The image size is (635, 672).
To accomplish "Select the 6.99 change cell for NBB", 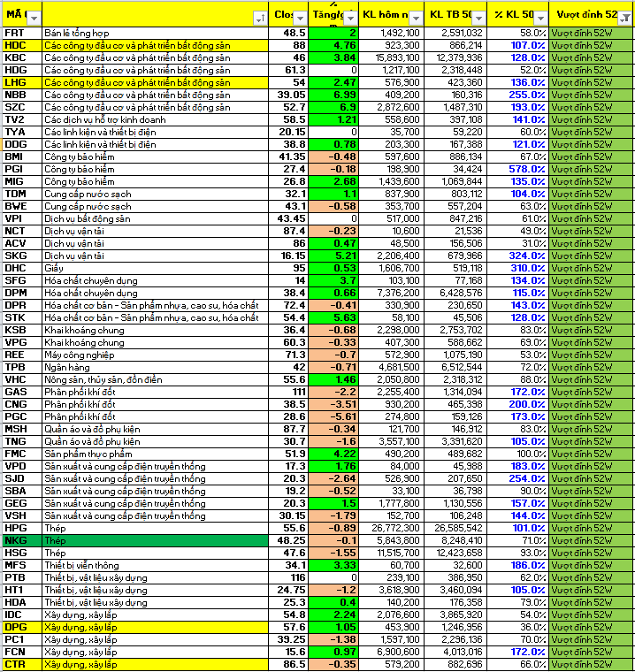I will [x=334, y=94].
